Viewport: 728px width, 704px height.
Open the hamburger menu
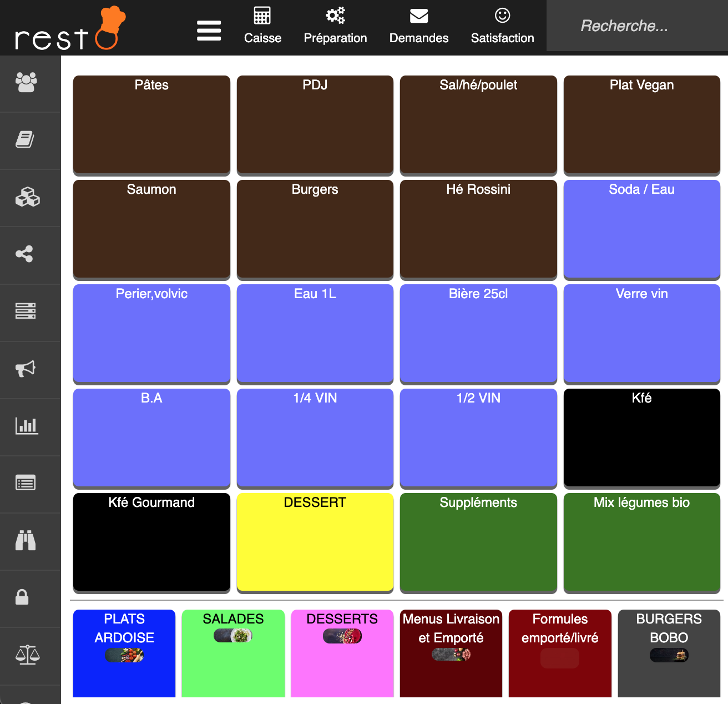click(209, 31)
